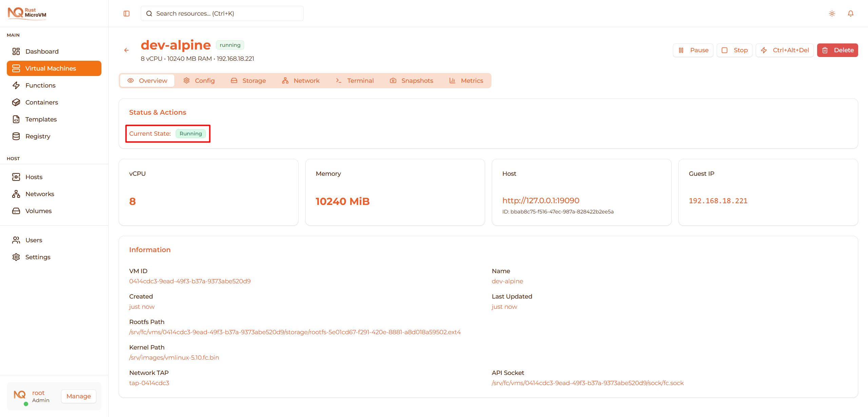The width and height of the screenshot is (868, 417).
Task: Toggle light/dark theme
Action: point(832,13)
